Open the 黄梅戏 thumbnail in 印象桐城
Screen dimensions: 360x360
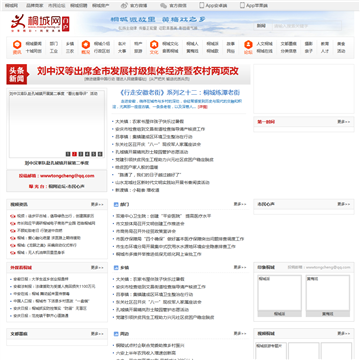click(328, 296)
